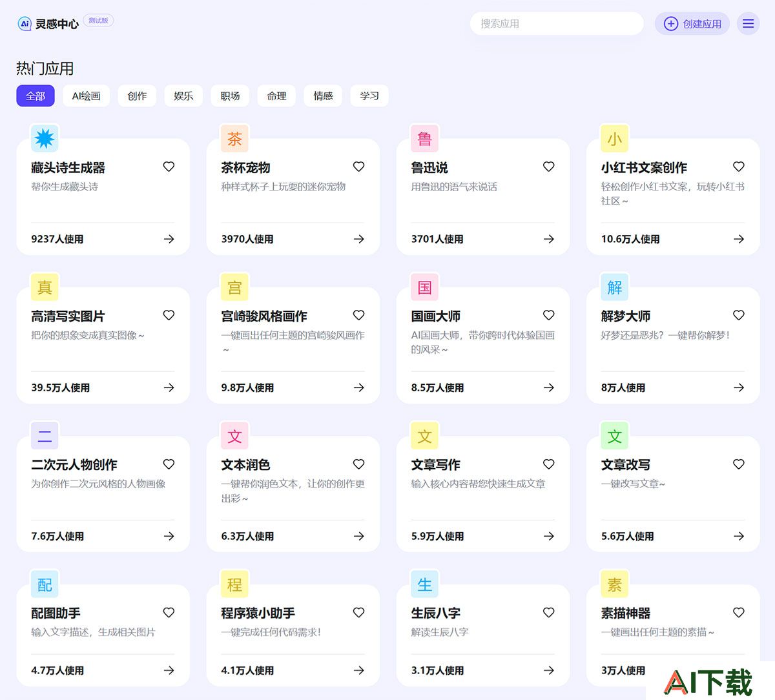Switch to the 情感 category tab
775x700 pixels.
click(x=323, y=96)
